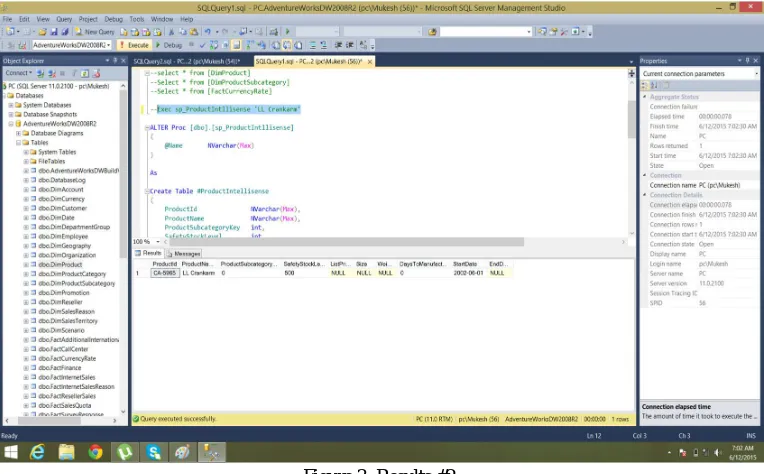Click the editor split-window handle
This screenshot has height=474, width=764.
point(631,73)
